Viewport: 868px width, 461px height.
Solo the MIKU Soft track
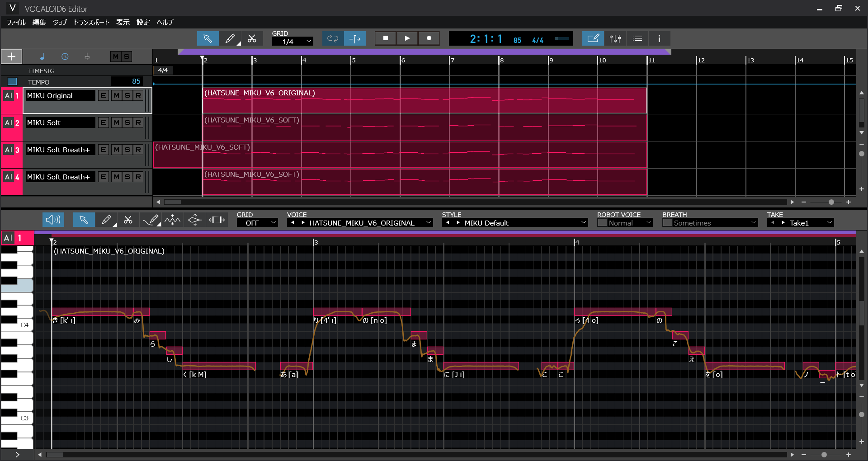(127, 122)
